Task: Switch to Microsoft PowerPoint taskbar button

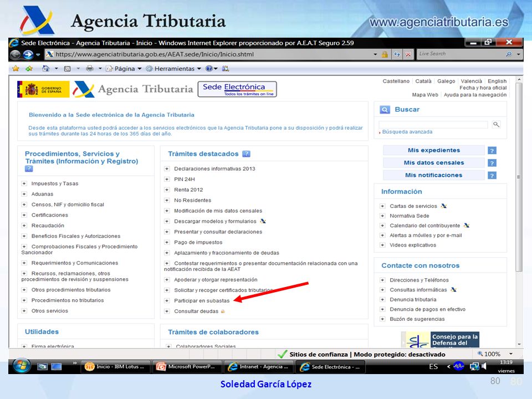Action: coord(187,367)
